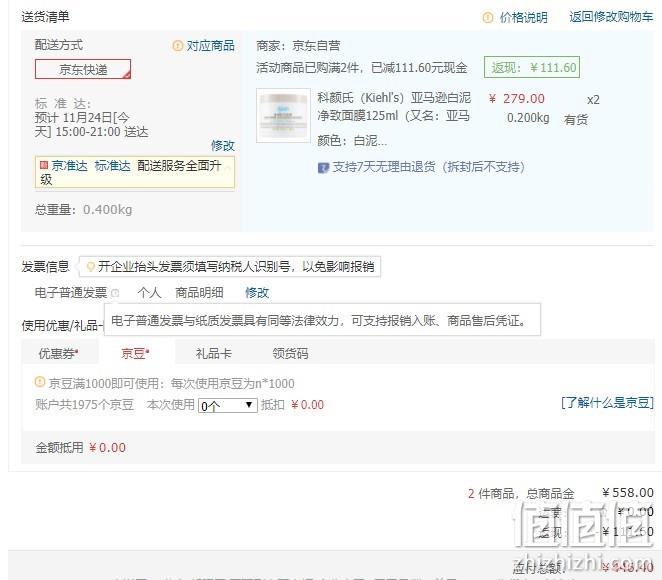Screen dimensions: 662x580
Task: Switch to the 优惠券 tab
Action: [59, 353]
